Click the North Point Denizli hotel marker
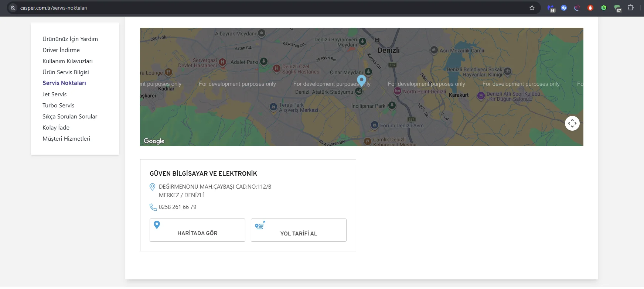 [398, 91]
